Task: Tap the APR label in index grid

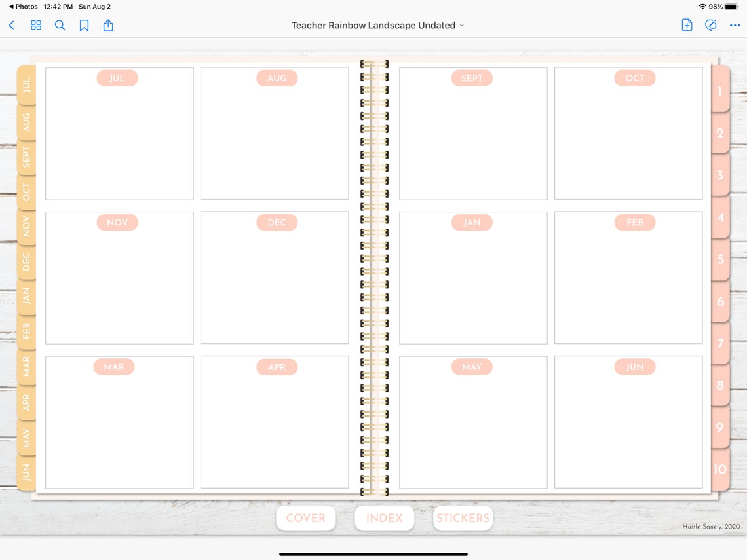Action: click(277, 367)
